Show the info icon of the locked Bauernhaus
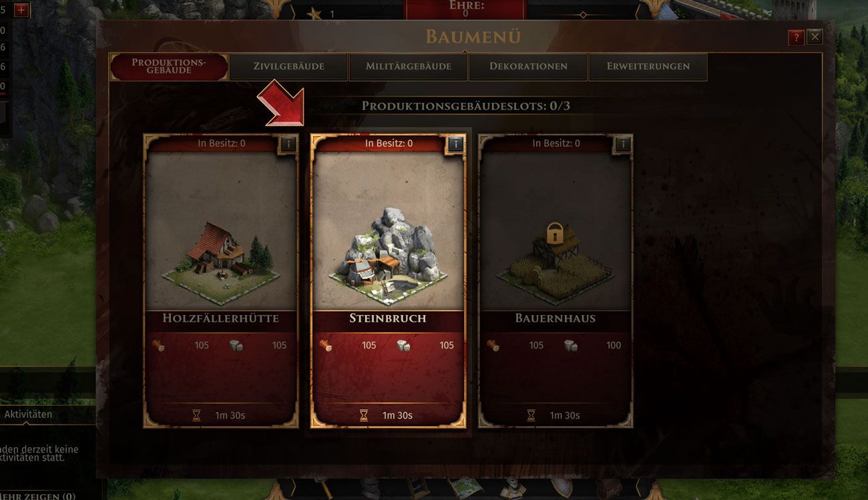 click(x=623, y=144)
